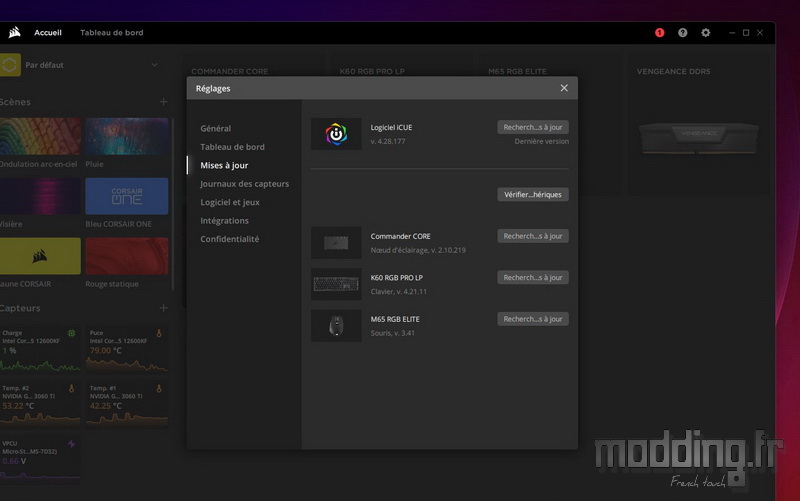
Task: Select the Rouge statique scene
Action: (127, 256)
